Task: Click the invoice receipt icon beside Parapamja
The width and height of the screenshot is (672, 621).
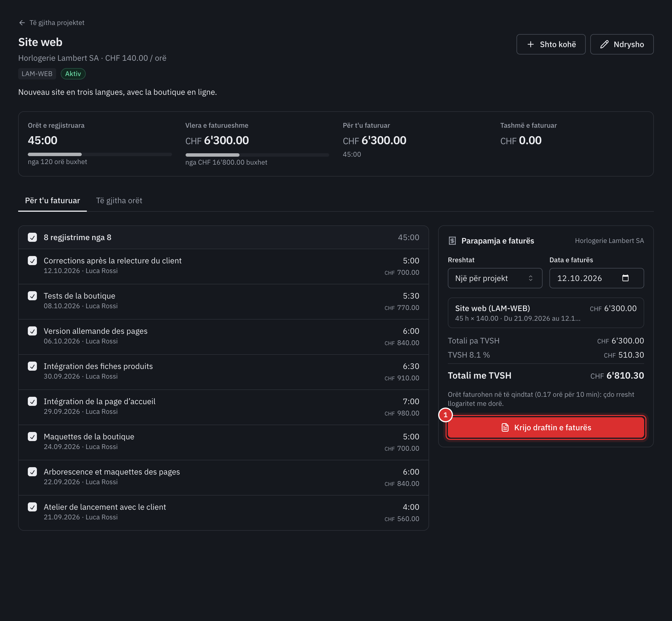Action: (452, 241)
